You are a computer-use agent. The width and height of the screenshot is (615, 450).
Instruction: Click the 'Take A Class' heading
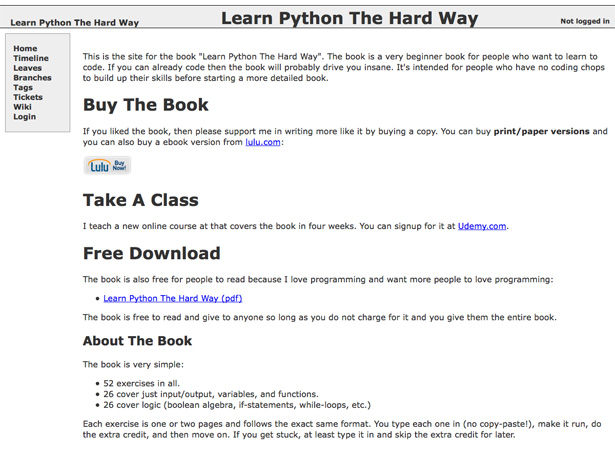pyautogui.click(x=140, y=200)
